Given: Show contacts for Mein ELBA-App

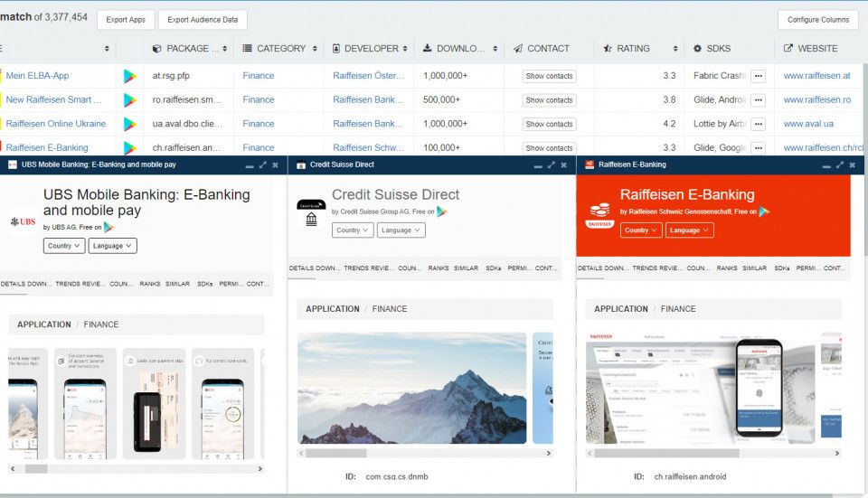Looking at the screenshot, I should tap(549, 76).
